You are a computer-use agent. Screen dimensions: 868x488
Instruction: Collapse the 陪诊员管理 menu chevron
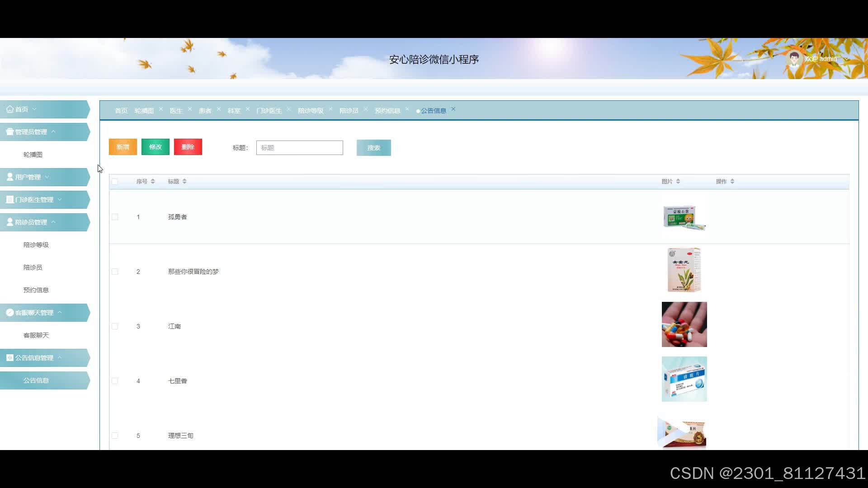tap(53, 222)
